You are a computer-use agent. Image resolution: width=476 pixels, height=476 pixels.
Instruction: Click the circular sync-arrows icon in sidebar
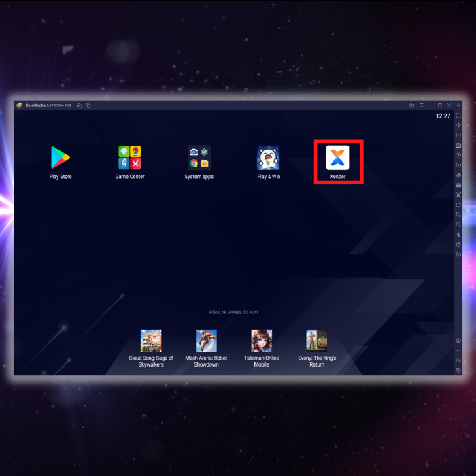(459, 165)
